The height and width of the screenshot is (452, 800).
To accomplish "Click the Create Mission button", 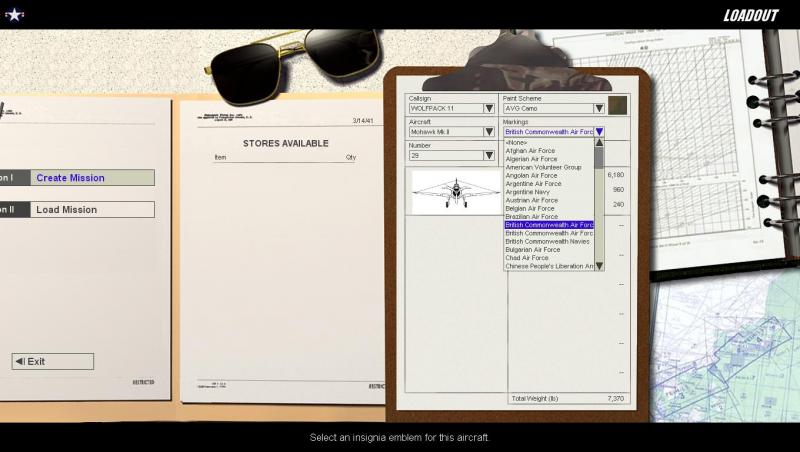I will coord(92,178).
